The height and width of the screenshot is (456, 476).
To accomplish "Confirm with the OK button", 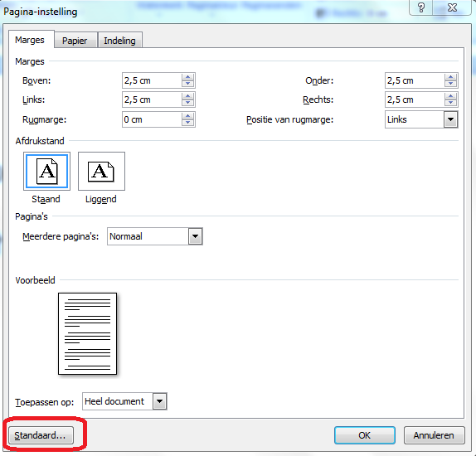I will (x=365, y=435).
